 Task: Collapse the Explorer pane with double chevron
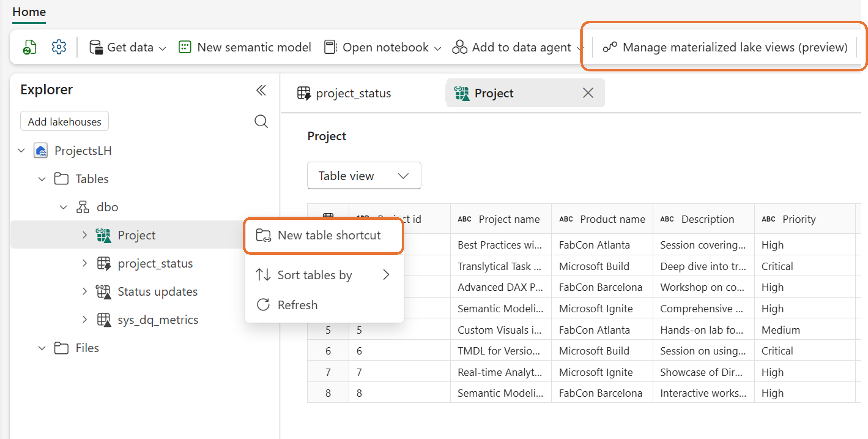(x=261, y=90)
